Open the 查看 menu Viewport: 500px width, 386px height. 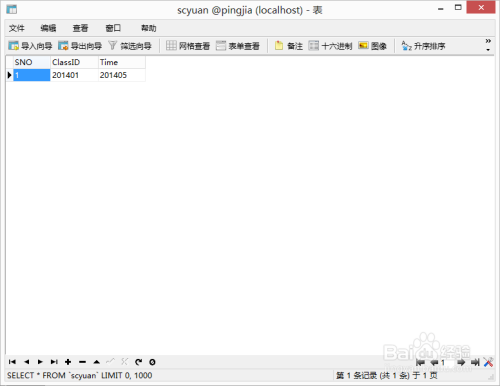80,28
